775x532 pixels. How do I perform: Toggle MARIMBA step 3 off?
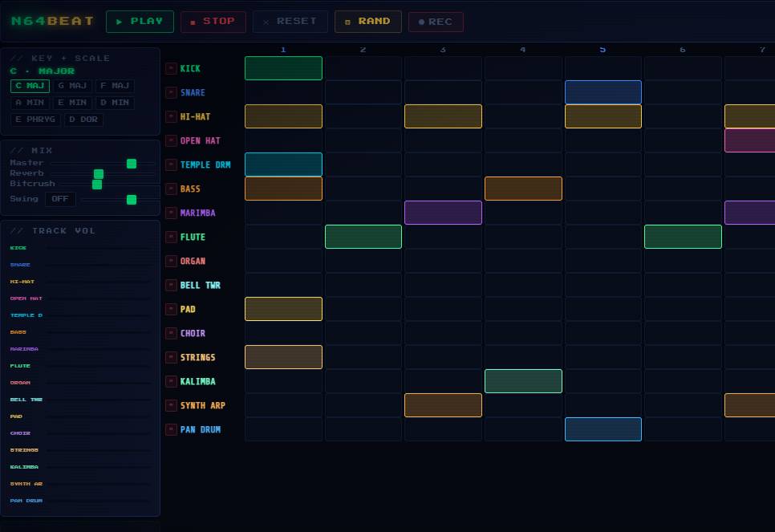click(444, 213)
